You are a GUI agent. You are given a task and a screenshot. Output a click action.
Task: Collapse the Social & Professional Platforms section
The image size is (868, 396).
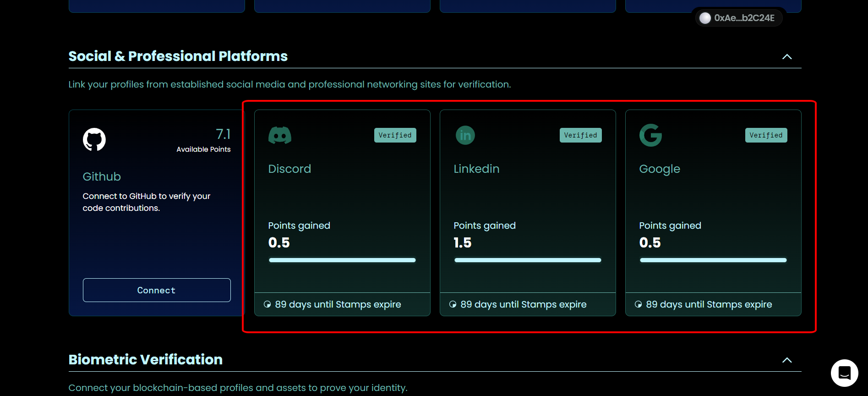[787, 57]
